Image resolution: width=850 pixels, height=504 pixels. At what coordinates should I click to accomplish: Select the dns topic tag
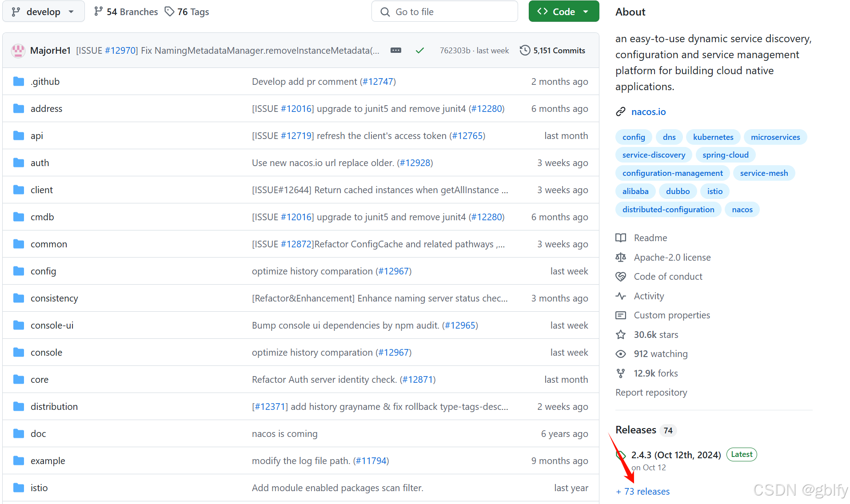tap(669, 137)
